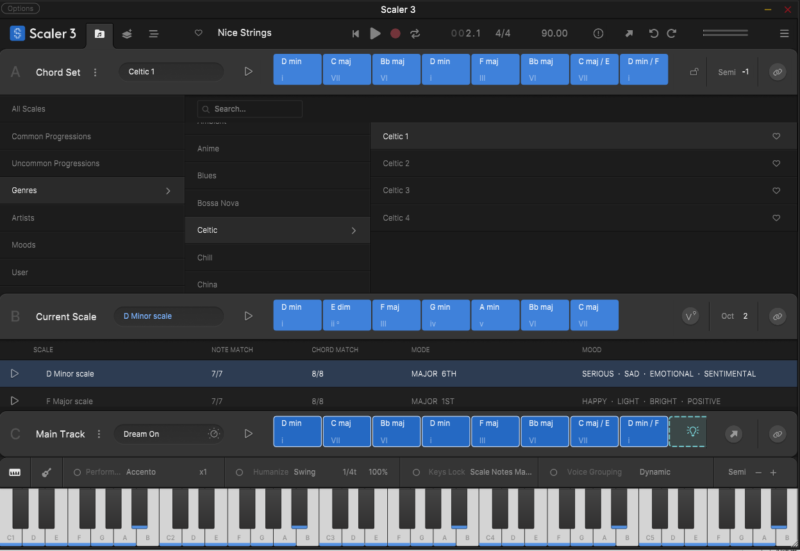Play the Main Track section C
800x551 pixels.
click(248, 434)
